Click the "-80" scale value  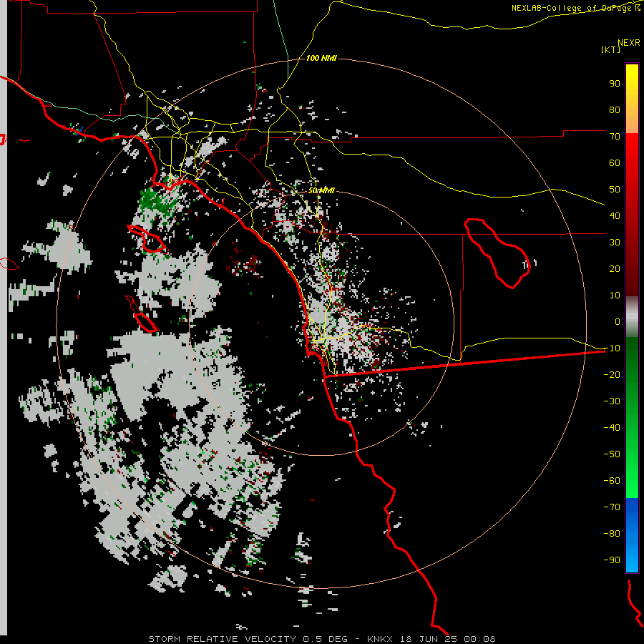612,534
